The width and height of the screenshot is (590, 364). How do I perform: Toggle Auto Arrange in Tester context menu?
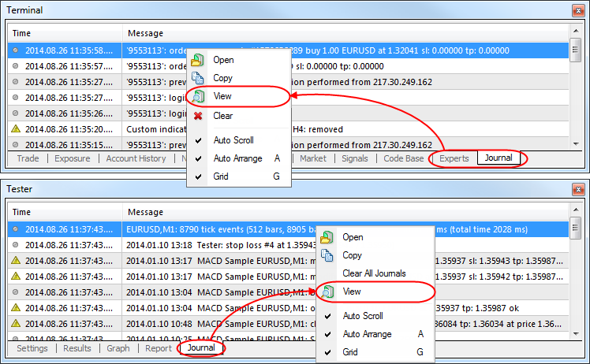[x=367, y=334]
